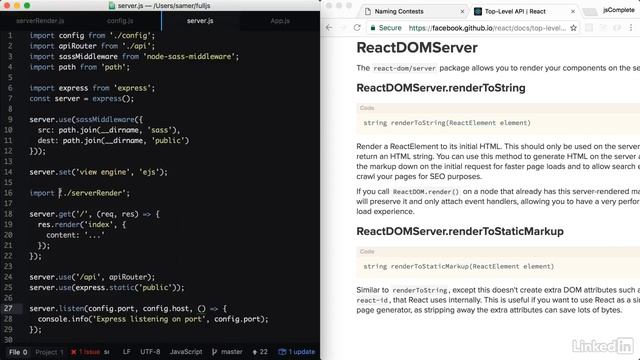The image size is (640, 360).
Task: Open the 1 issue linter indicator
Action: coord(85,352)
